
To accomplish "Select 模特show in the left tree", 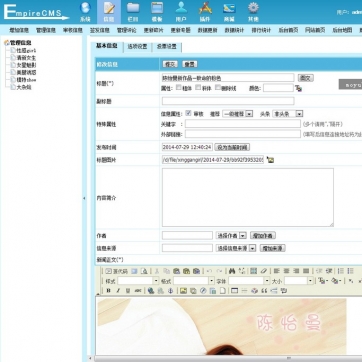I will click(26, 80).
